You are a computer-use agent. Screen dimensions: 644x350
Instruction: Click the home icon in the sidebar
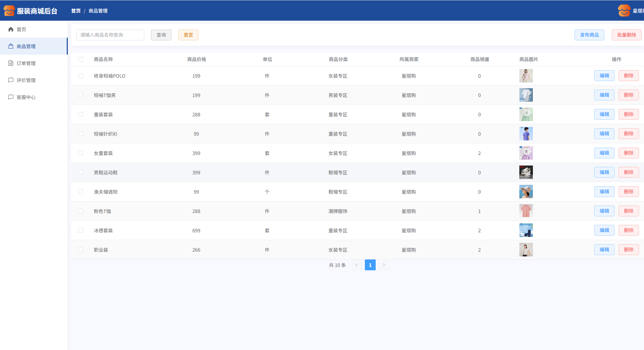[x=11, y=30]
